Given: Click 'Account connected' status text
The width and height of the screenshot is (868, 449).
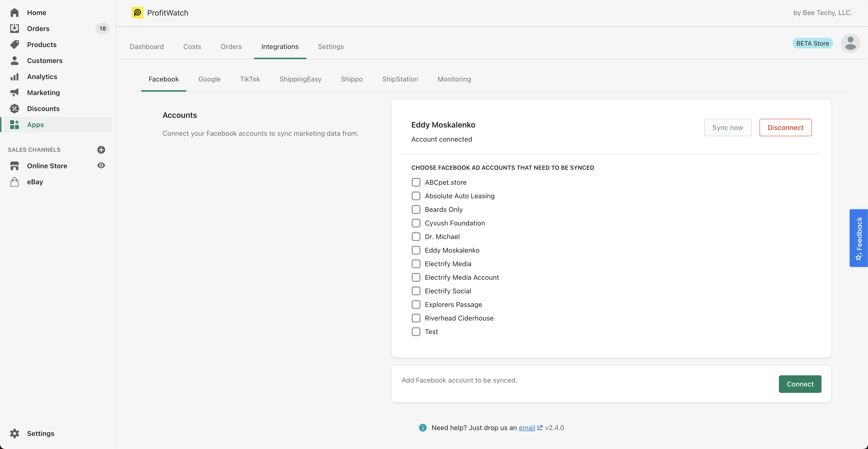Looking at the screenshot, I should (442, 139).
